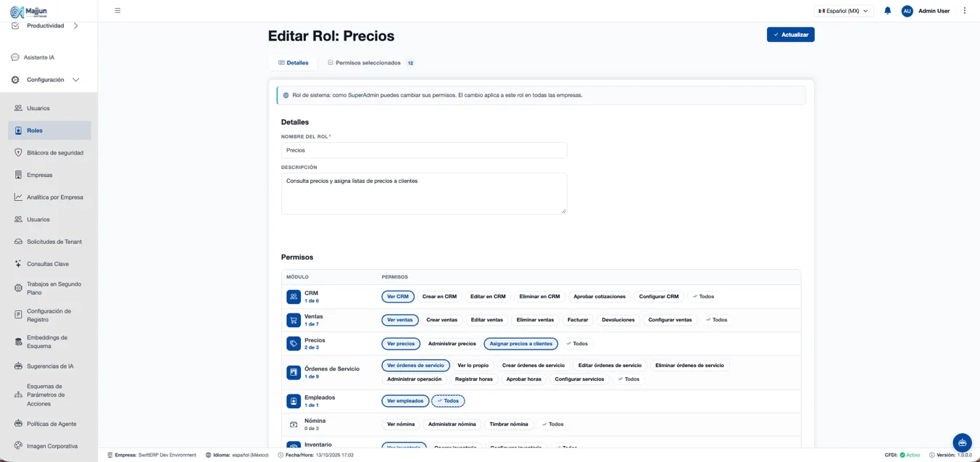The height and width of the screenshot is (462, 980).
Task: Click the Majjun logo link
Action: pyautogui.click(x=29, y=11)
